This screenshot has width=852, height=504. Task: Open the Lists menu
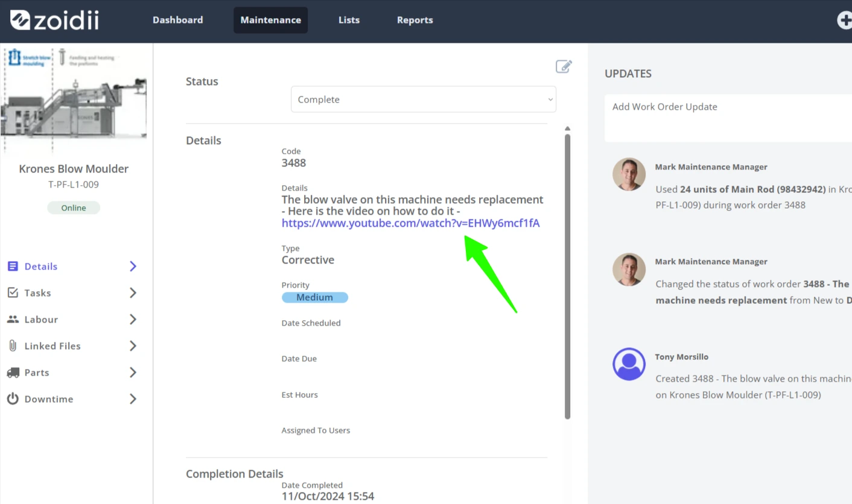click(349, 20)
